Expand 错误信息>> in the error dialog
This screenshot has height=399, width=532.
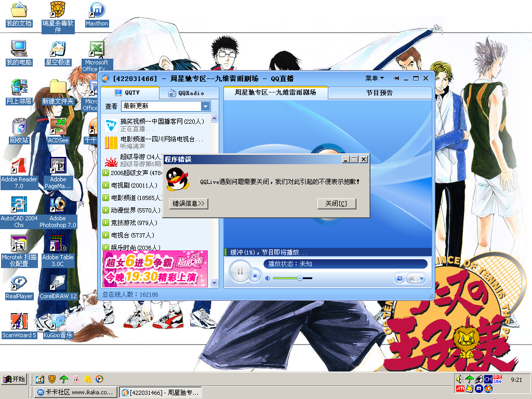point(189,204)
